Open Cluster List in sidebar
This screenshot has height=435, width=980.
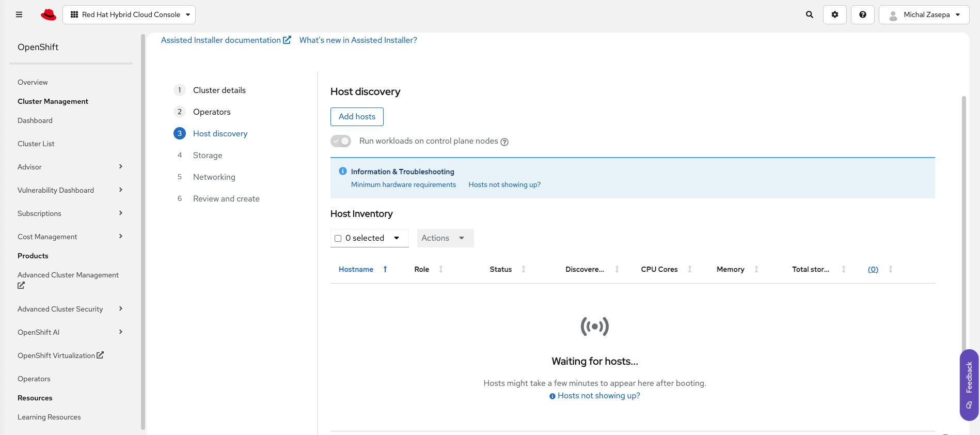[36, 144]
